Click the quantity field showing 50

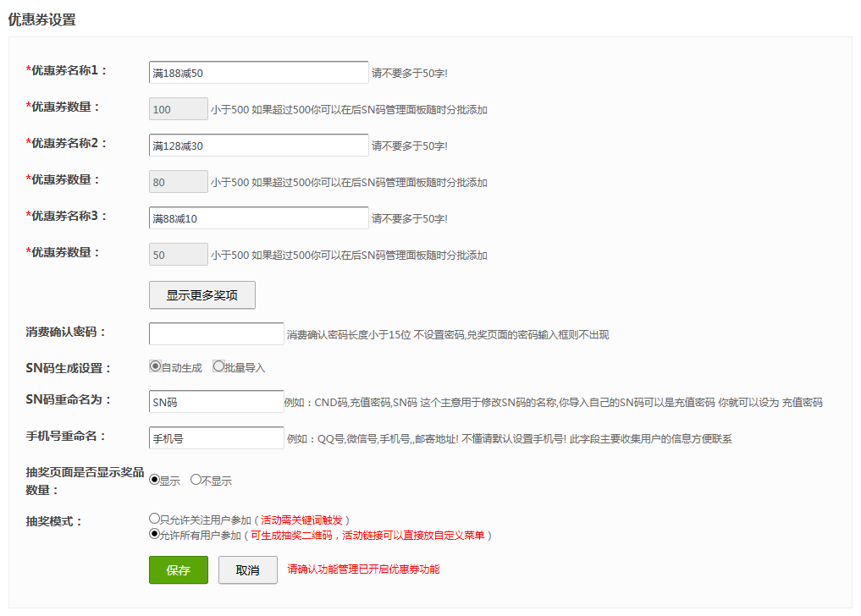coord(178,255)
